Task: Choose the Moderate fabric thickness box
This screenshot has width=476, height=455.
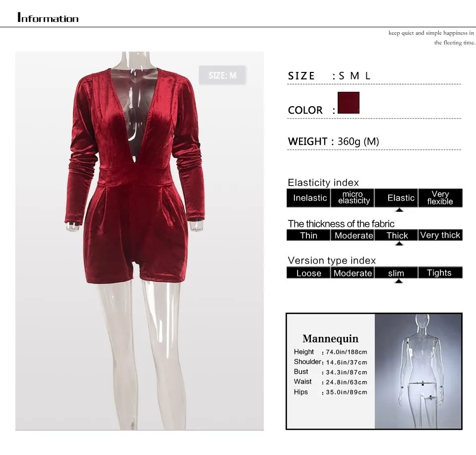Action: tap(353, 235)
